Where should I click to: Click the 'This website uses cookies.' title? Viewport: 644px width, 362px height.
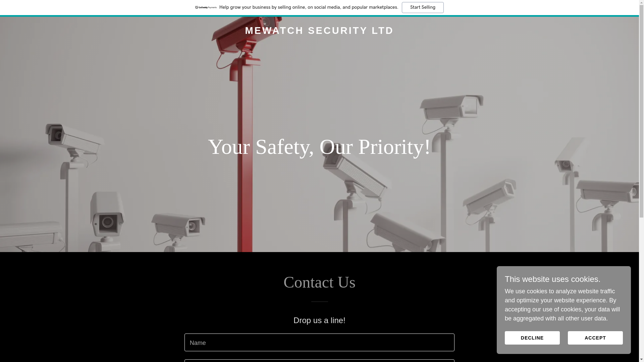click(x=553, y=279)
